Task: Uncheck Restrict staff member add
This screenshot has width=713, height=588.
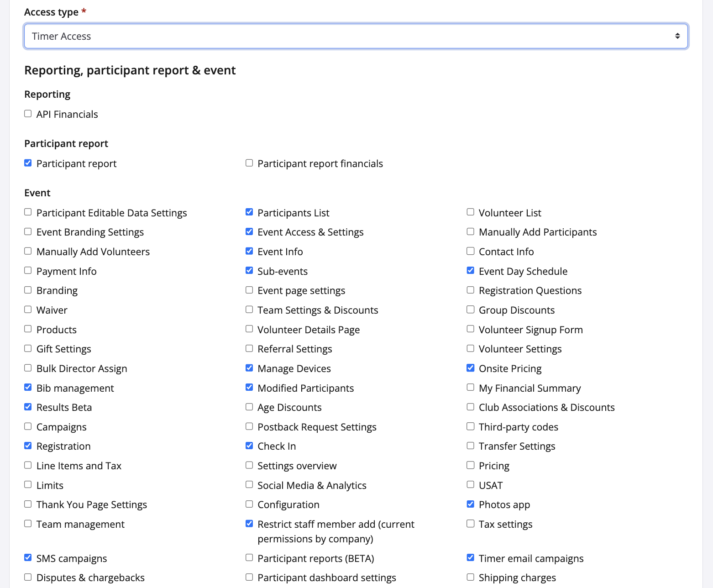Action: (249, 524)
